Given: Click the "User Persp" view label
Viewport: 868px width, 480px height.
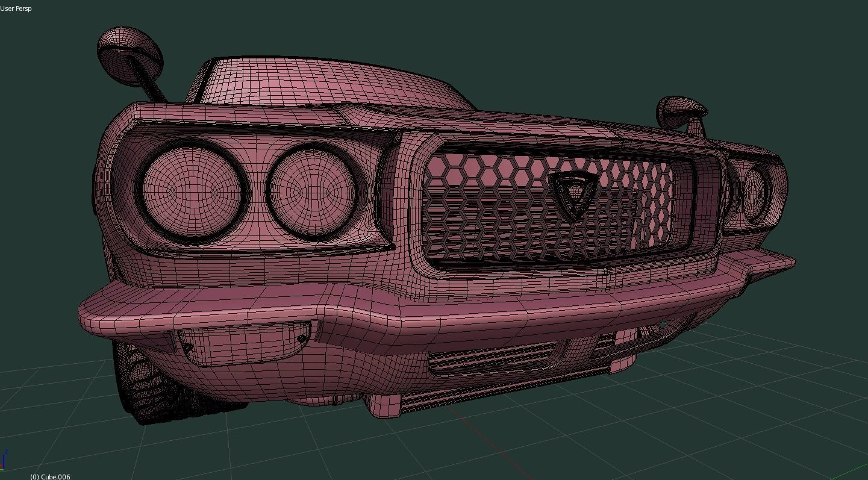Looking at the screenshot, I should coord(16,8).
